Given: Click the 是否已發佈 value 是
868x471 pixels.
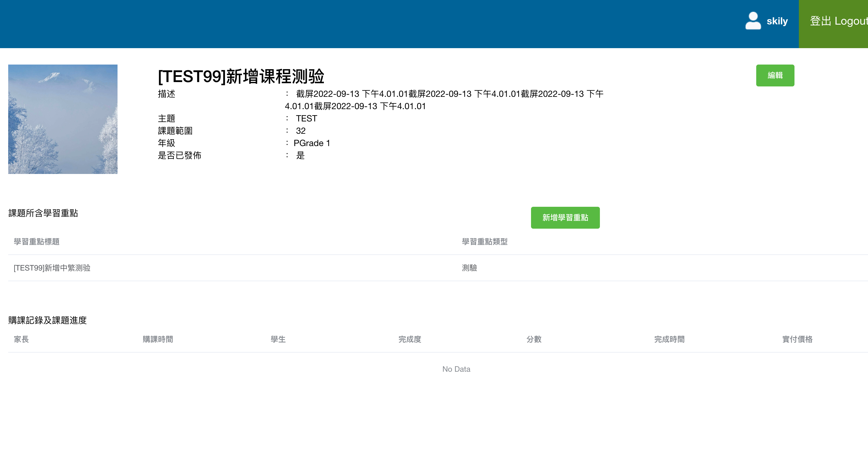Looking at the screenshot, I should coord(300,155).
